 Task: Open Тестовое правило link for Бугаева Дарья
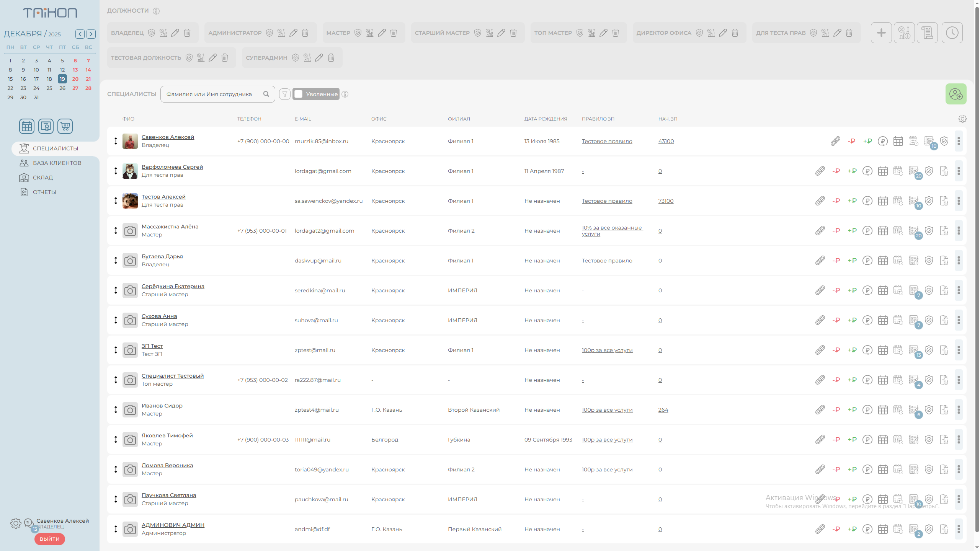coord(607,261)
